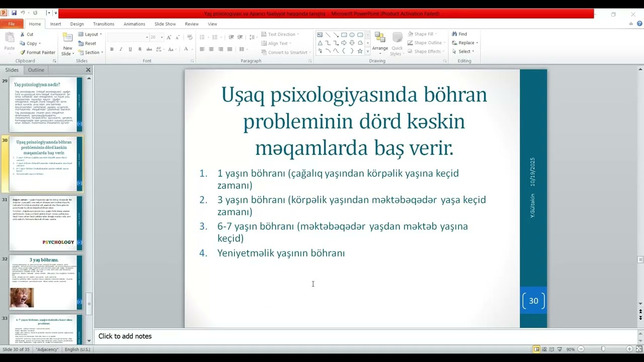The height and width of the screenshot is (362, 644).
Task: Open the Font dialog launcher
Action: point(192,61)
